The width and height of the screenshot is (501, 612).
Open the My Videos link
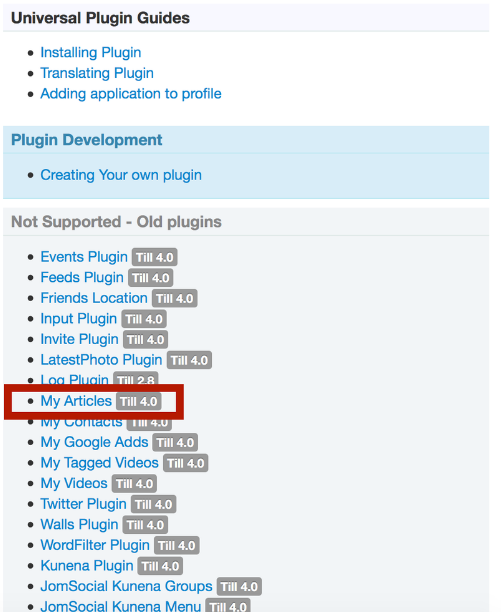(74, 484)
